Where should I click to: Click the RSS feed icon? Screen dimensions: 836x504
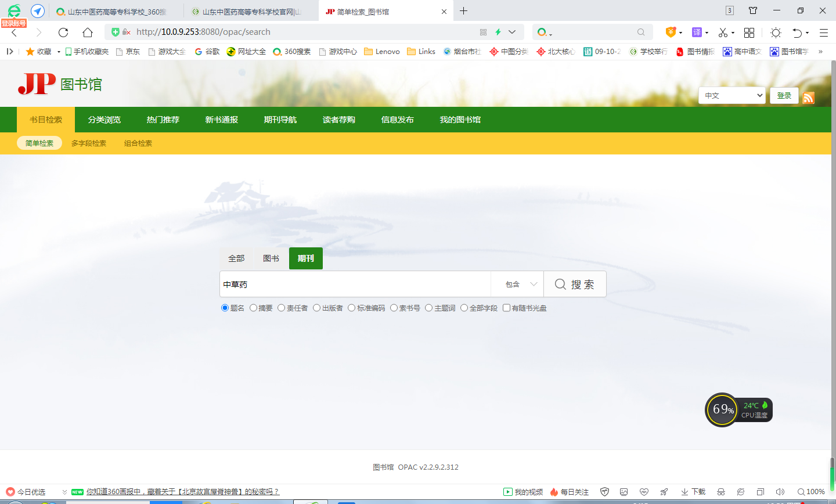(x=808, y=98)
